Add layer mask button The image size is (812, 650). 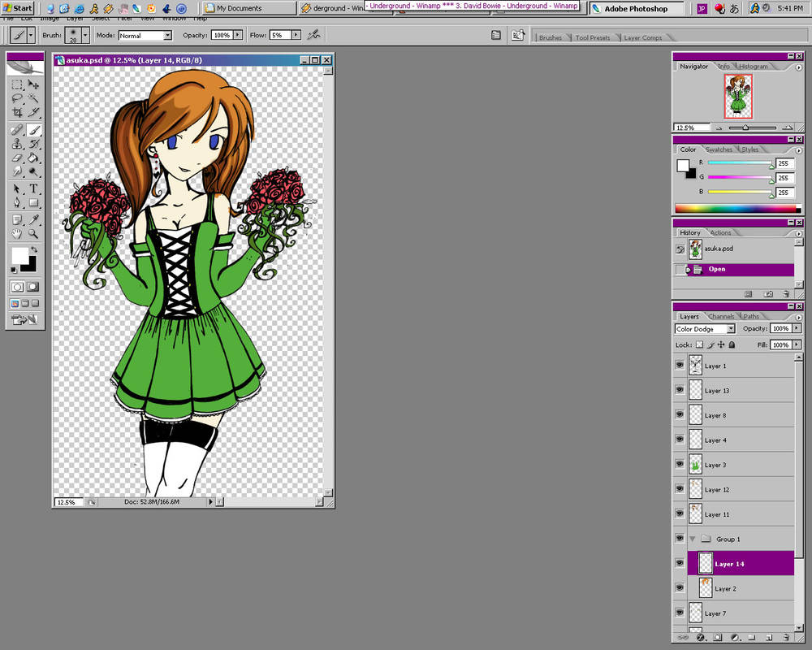click(717, 637)
